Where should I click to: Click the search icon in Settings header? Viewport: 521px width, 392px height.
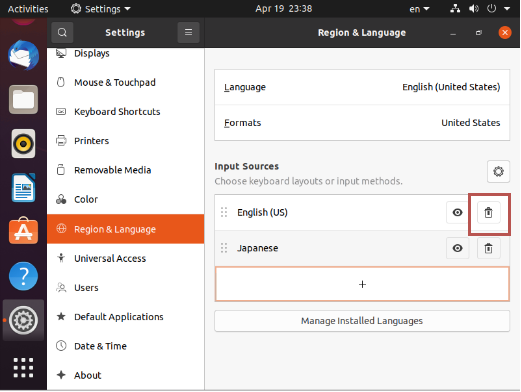coord(62,32)
